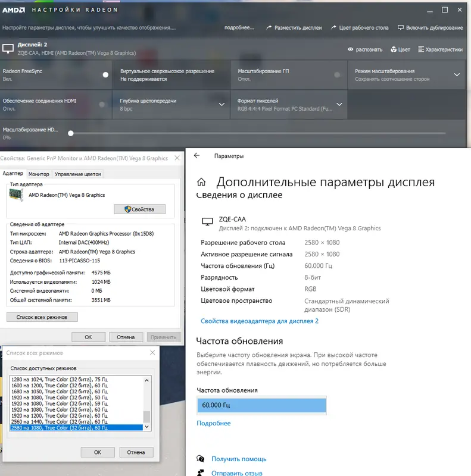Click the Виртуальное сверхвысокое разрешение tile
The width and height of the screenshot is (471, 476).
pos(171,75)
